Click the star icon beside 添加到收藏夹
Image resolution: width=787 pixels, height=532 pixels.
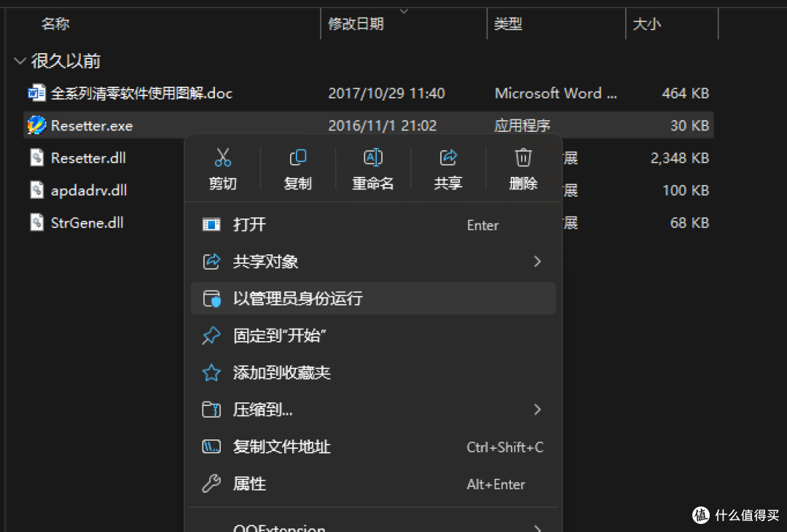(x=211, y=373)
